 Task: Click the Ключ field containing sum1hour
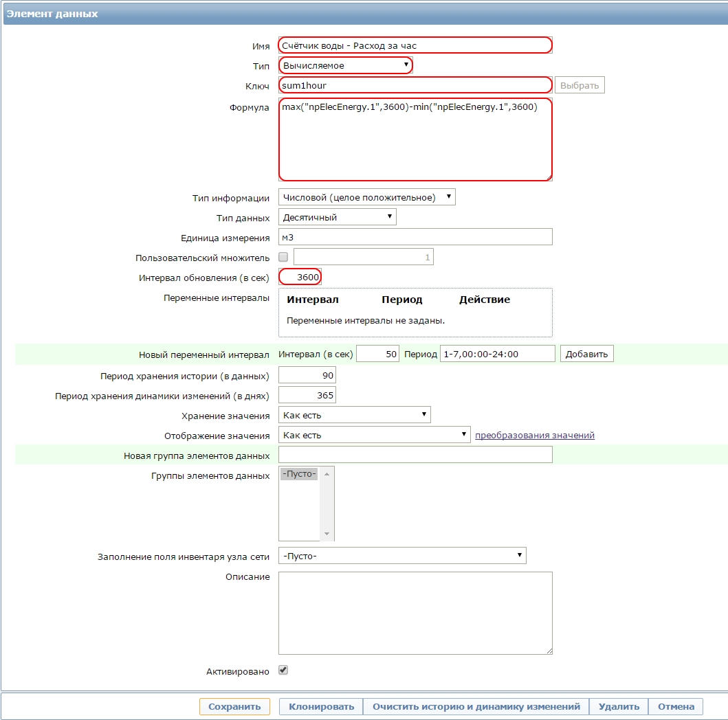(x=415, y=85)
